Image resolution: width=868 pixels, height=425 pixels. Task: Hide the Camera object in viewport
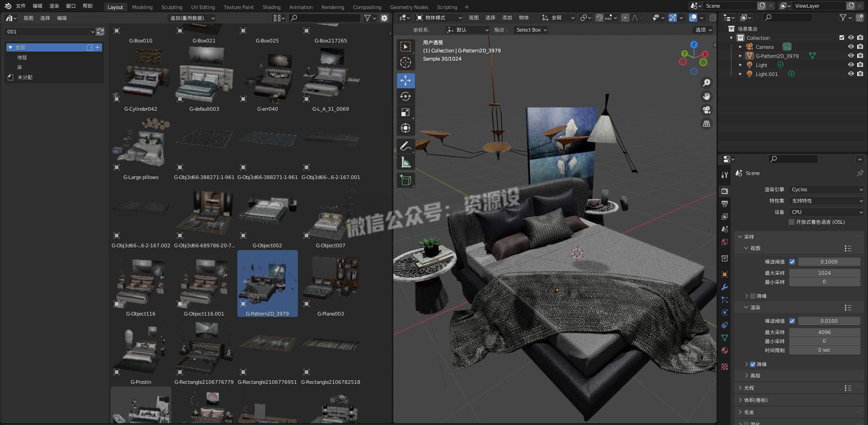coord(851,47)
